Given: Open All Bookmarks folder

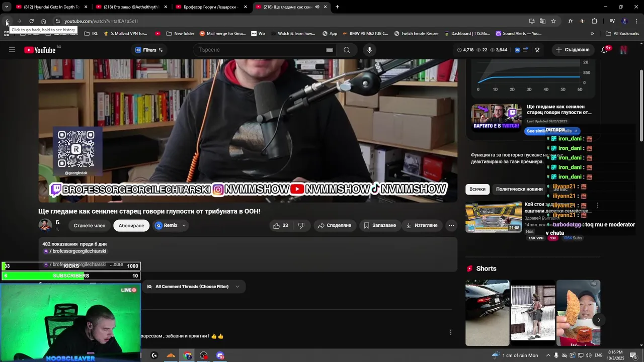Looking at the screenshot, I should pyautogui.click(x=622, y=34).
